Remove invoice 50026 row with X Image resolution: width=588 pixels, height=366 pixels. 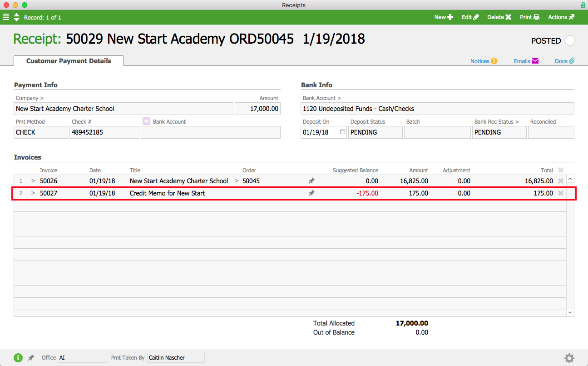click(x=561, y=181)
